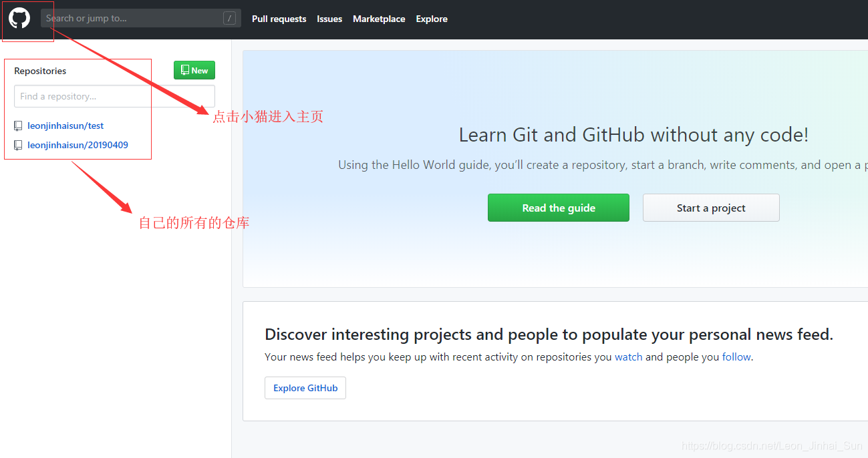This screenshot has height=458, width=868.
Task: Click the Read the guide button
Action: tap(559, 208)
